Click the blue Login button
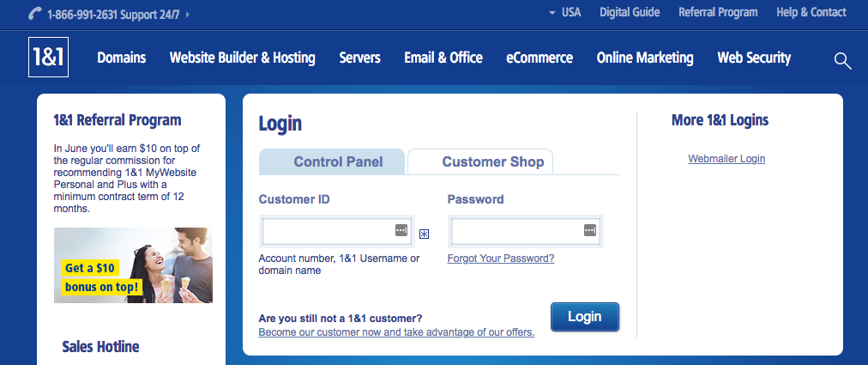This screenshot has height=365, width=868. pos(585,317)
